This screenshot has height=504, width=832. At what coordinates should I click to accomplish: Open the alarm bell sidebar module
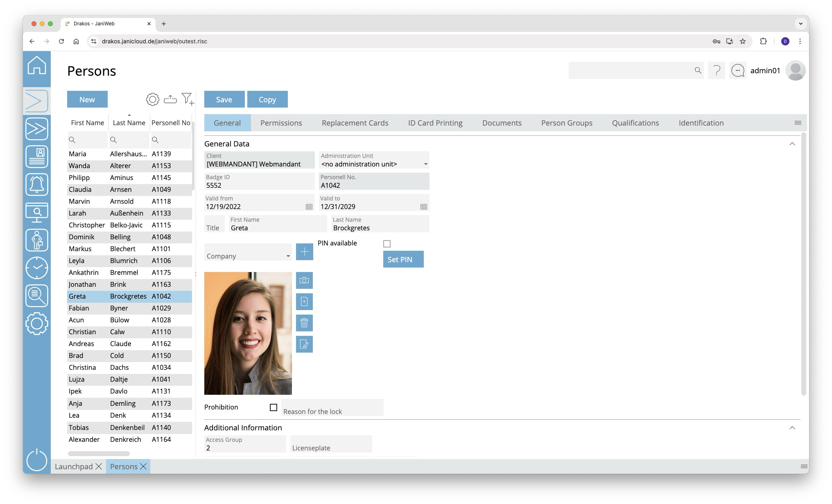pos(37,184)
